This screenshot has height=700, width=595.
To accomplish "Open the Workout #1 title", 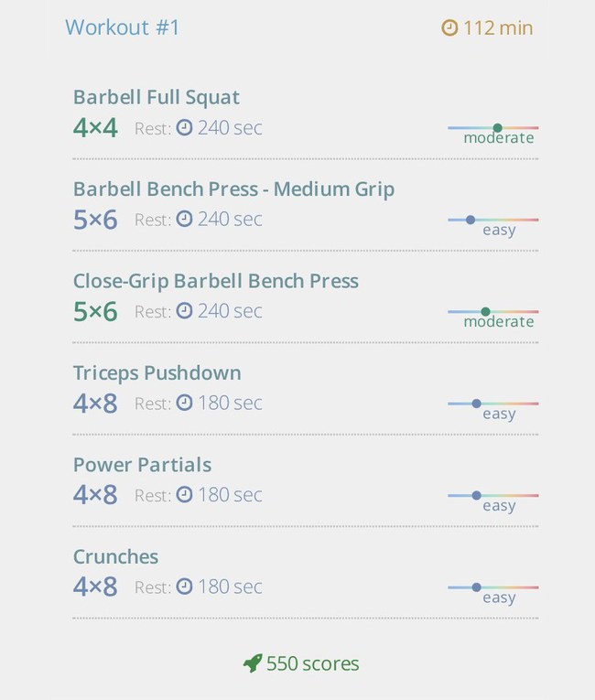I will pyautogui.click(x=123, y=27).
